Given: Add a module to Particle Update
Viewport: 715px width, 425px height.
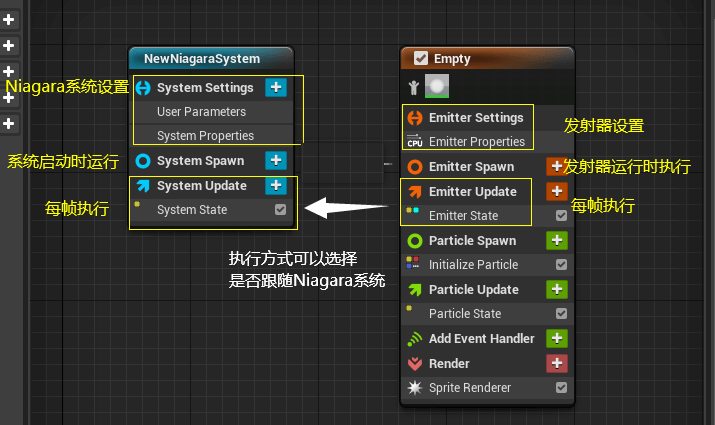Looking at the screenshot, I should click(x=557, y=289).
